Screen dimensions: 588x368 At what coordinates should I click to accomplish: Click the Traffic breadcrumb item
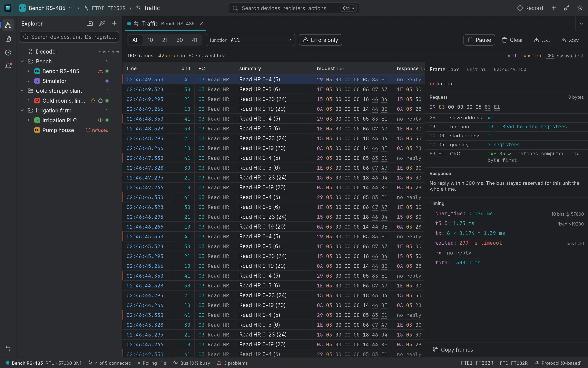pos(148,8)
